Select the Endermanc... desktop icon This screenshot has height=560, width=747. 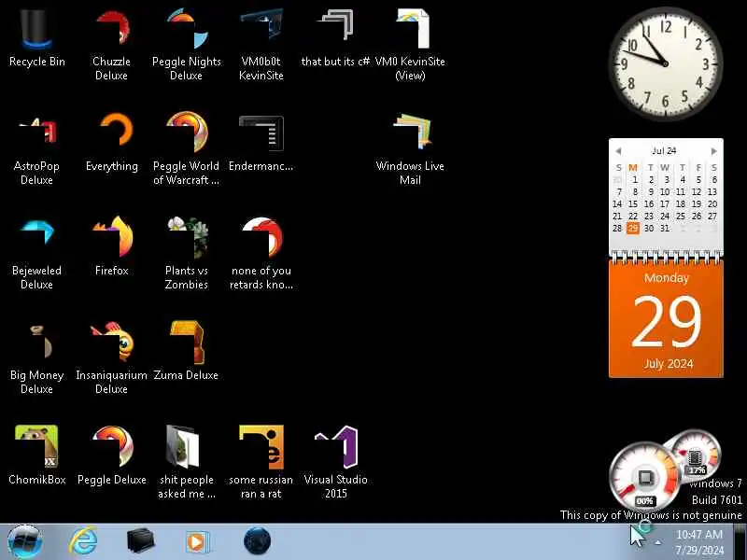click(261, 133)
